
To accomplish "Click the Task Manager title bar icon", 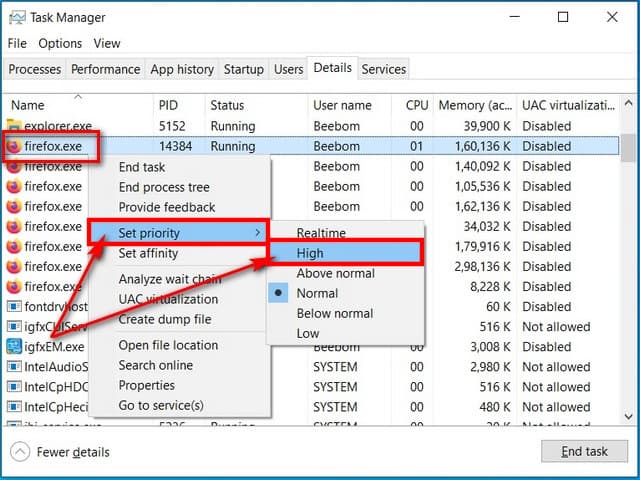I will click(17, 17).
